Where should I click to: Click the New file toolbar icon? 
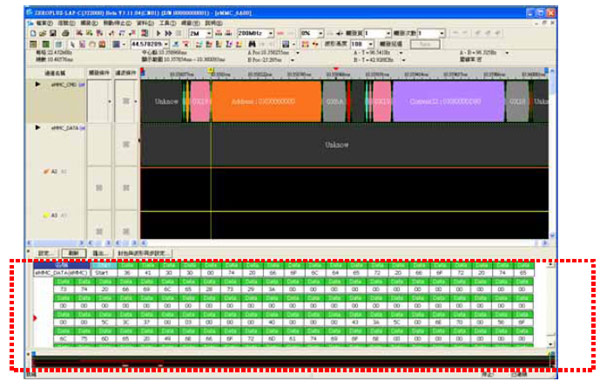(x=33, y=33)
